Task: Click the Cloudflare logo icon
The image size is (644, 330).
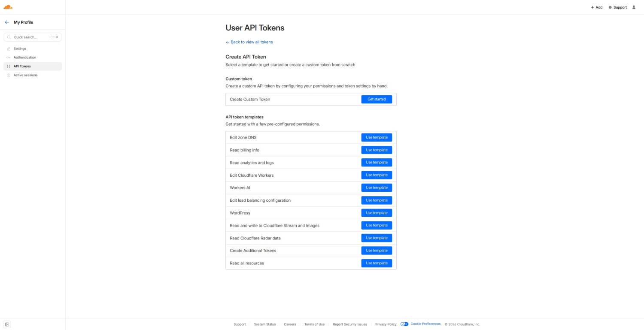Action: [x=8, y=7]
